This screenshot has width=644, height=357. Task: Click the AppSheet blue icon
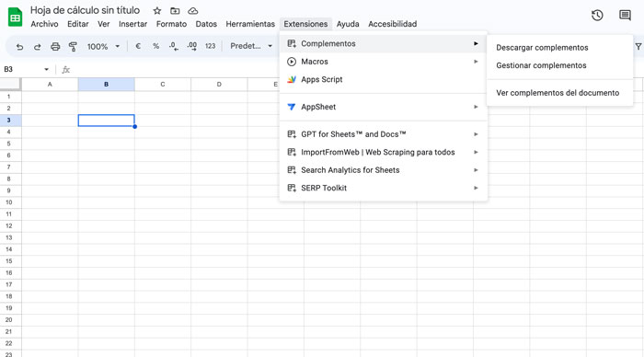coord(292,107)
